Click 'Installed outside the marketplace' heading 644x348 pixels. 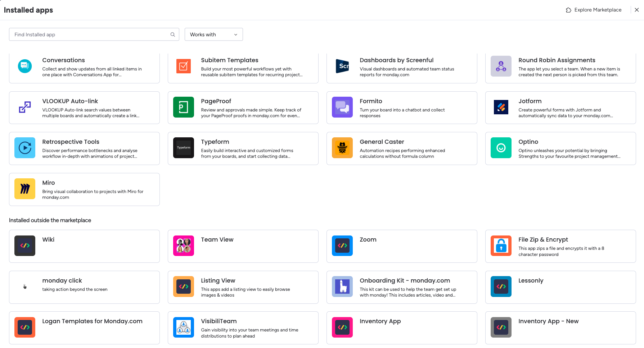[x=50, y=220]
